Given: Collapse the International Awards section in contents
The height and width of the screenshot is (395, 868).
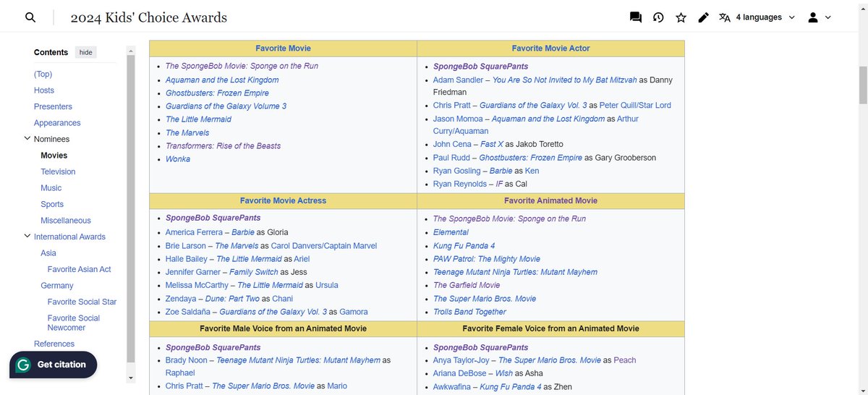Looking at the screenshot, I should click(x=27, y=237).
